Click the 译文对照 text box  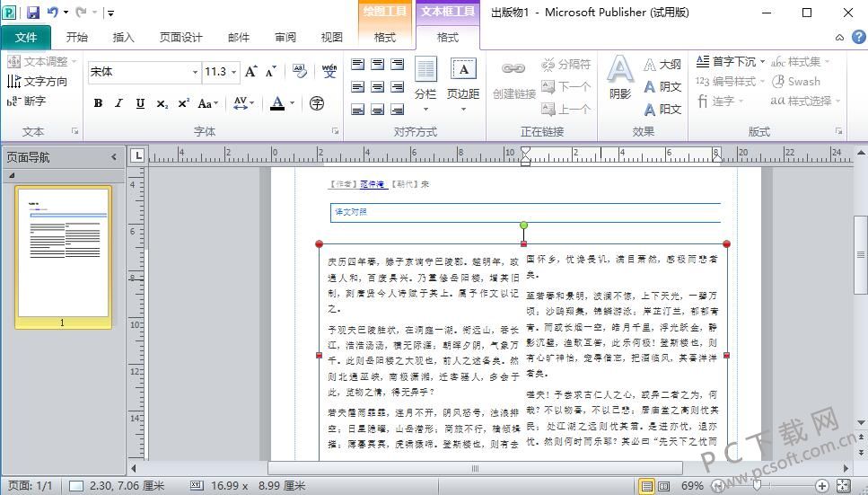(525, 212)
